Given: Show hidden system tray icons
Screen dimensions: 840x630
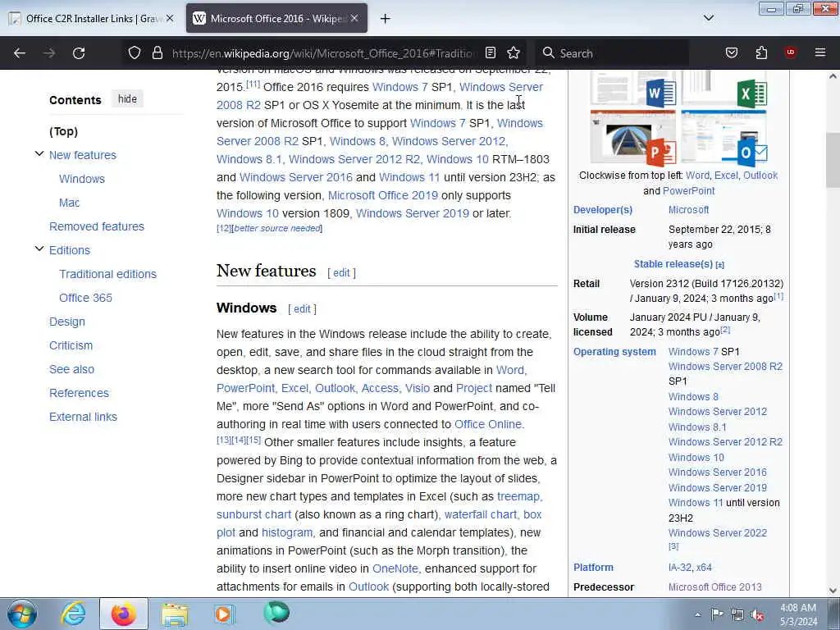Looking at the screenshot, I should coord(697,614).
